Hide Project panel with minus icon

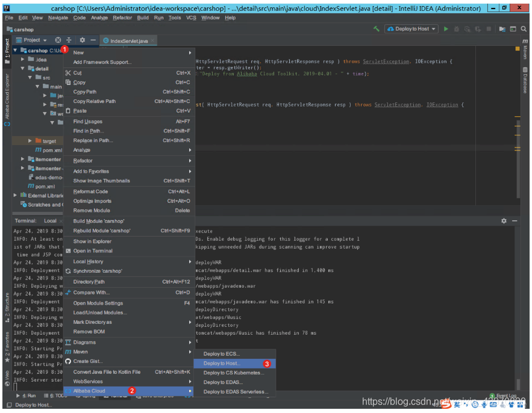93,40
